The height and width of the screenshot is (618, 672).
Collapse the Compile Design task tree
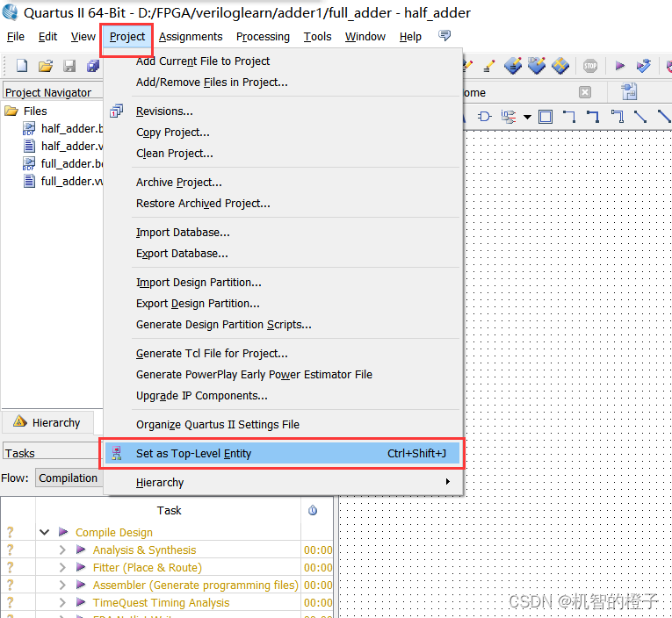(x=44, y=532)
